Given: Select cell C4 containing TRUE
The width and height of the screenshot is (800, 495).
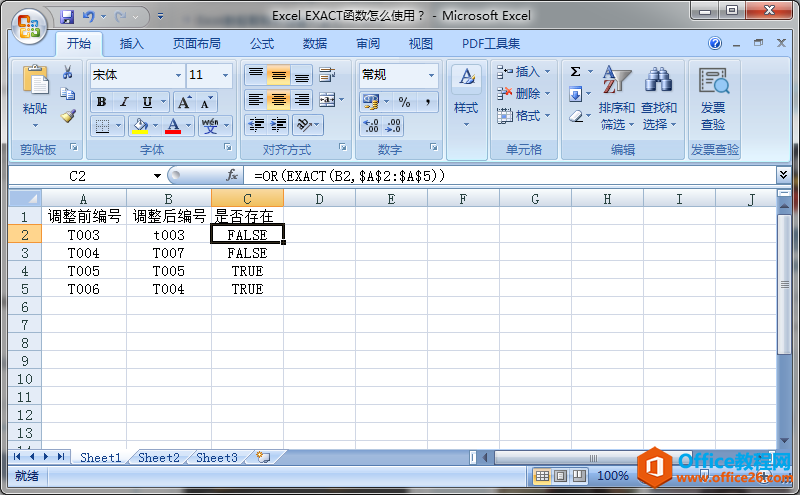Looking at the screenshot, I should 247,271.
